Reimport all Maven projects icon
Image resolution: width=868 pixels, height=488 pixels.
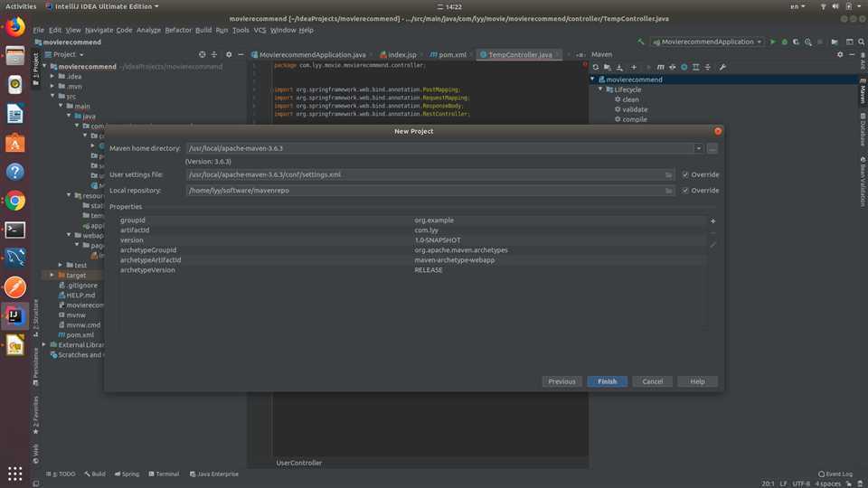click(x=596, y=67)
